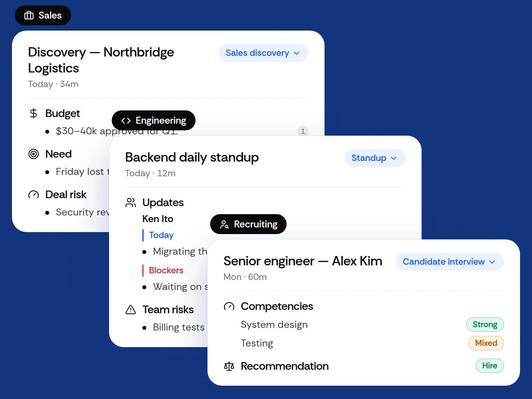Screen dimensions: 532x399
Task: Click the code brackets icon in Engineering tag
Action: [x=126, y=121]
